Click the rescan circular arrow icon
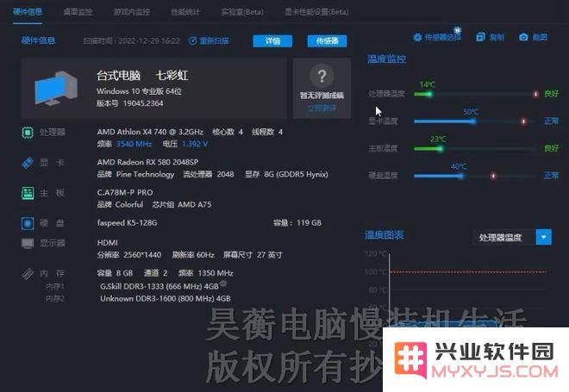The width and height of the screenshot is (569, 392). (x=193, y=41)
